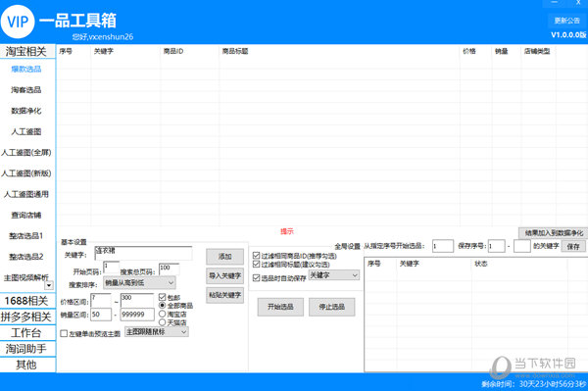The height and width of the screenshot is (391, 588).
Task: Click the 粘贴关键字 button
Action: 224,295
